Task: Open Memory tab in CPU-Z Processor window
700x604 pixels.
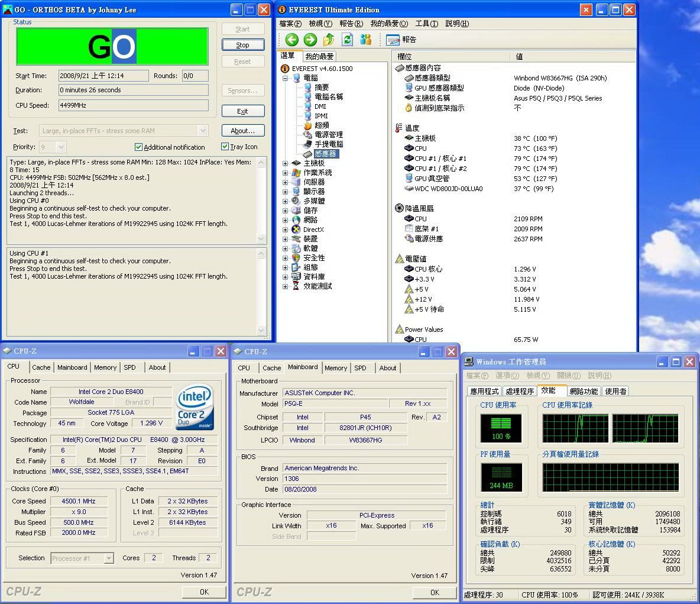Action: point(105,367)
